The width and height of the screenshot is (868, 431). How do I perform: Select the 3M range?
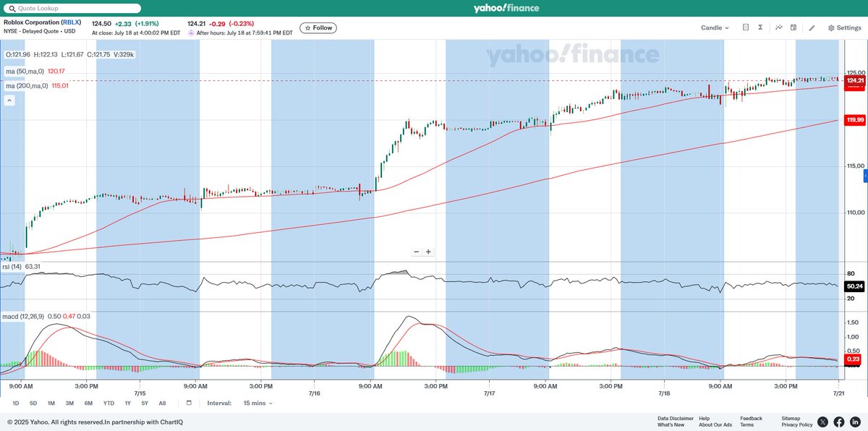69,403
